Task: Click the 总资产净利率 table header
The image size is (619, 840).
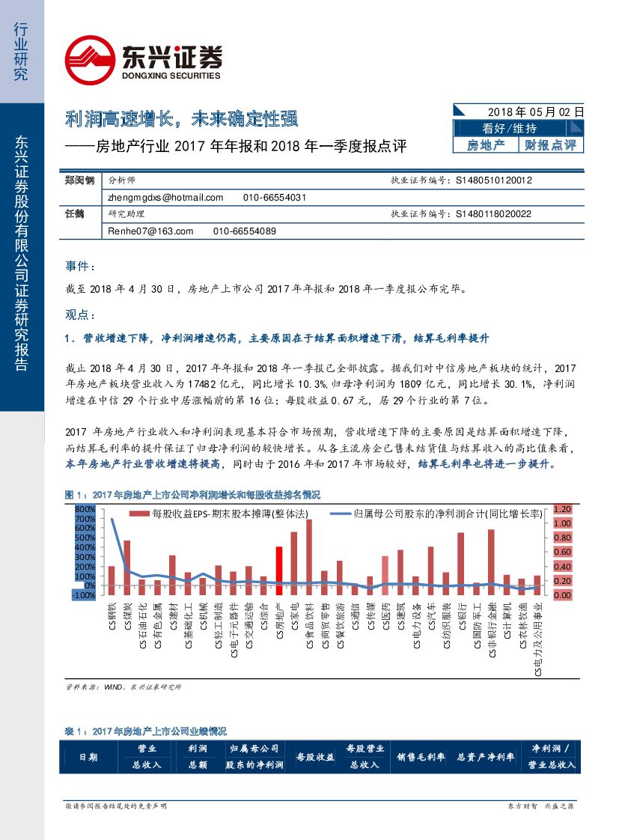Action: [486, 757]
